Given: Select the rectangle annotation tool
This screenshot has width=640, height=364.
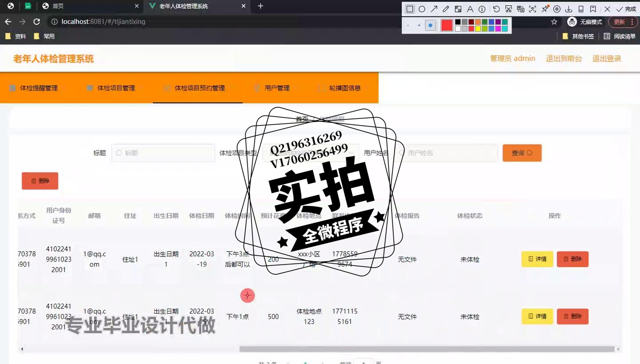Looking at the screenshot, I should [410, 9].
